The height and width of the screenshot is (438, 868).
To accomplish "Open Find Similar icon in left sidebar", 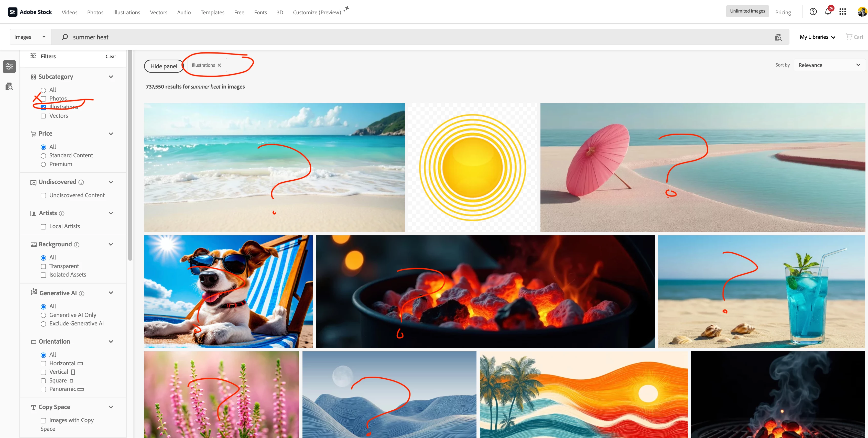I will [x=9, y=86].
